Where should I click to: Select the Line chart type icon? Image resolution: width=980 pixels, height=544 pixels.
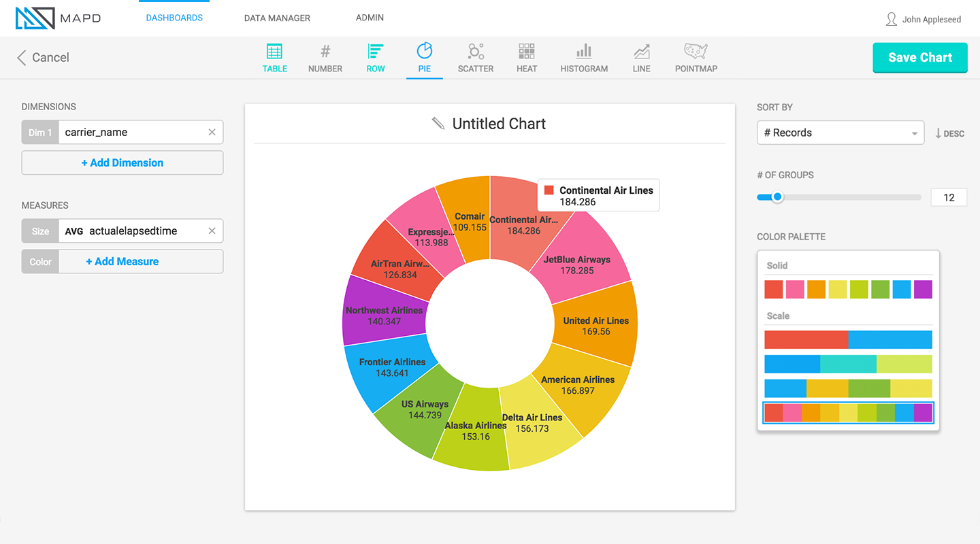click(x=641, y=52)
